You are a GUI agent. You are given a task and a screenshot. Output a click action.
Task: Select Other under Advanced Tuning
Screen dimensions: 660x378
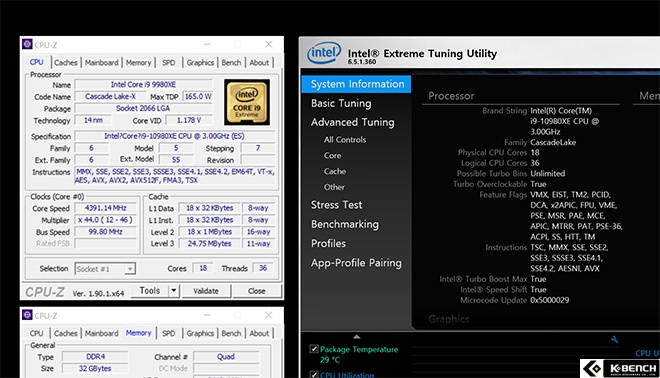click(x=334, y=187)
